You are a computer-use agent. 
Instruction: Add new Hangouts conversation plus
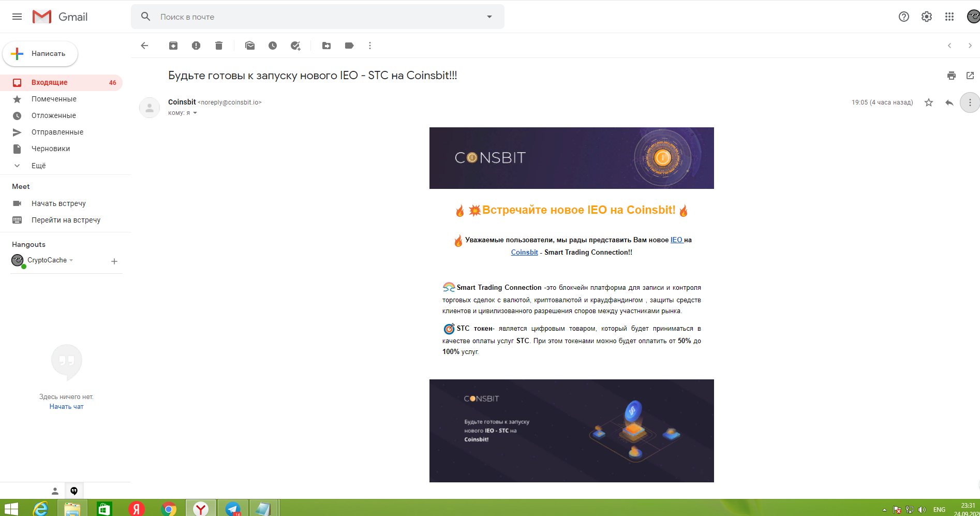(114, 261)
